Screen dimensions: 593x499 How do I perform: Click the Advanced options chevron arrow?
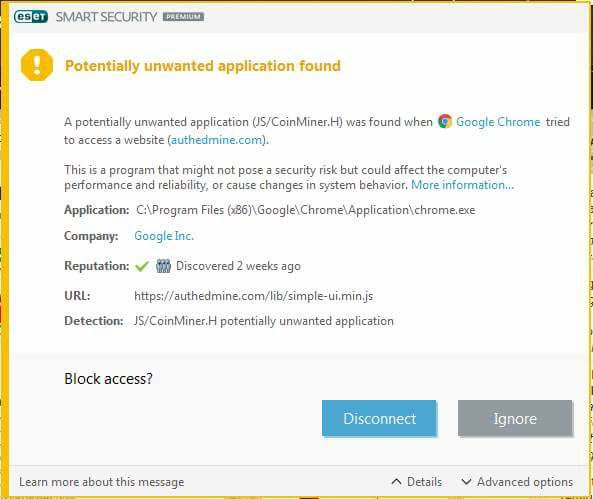[x=466, y=482]
